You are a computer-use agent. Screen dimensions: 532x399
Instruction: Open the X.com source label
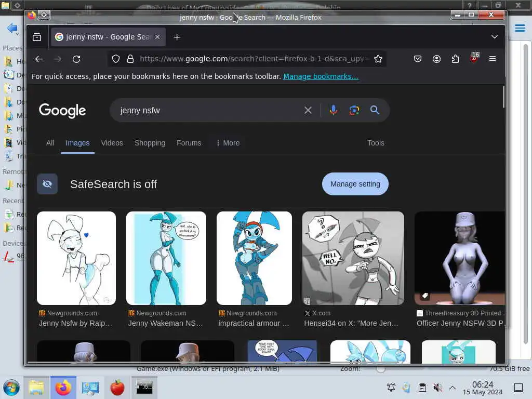point(321,313)
